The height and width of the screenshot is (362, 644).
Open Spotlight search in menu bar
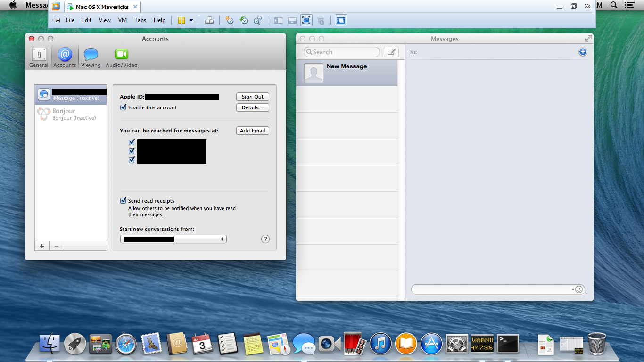coord(614,5)
